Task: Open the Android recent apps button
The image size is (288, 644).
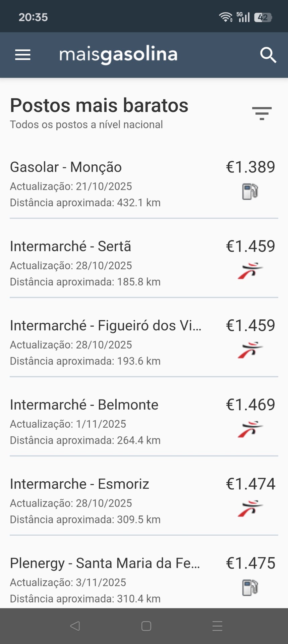Action: tap(217, 626)
